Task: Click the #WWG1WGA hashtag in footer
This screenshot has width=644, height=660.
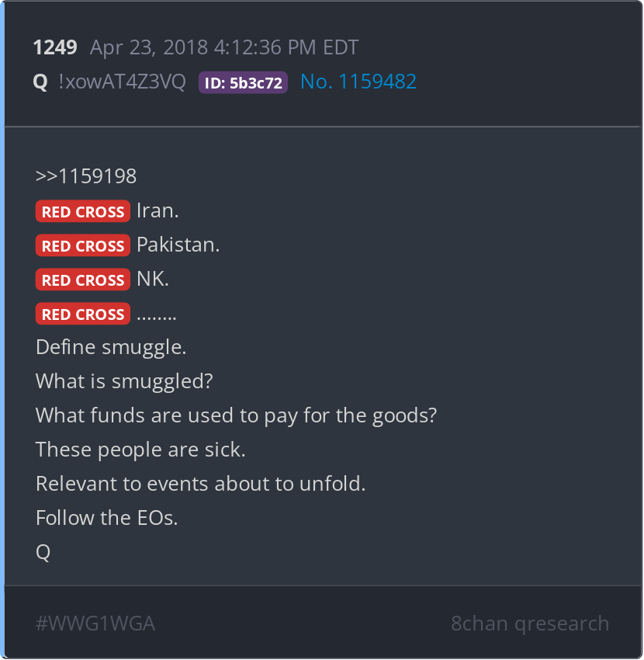Action: 95,623
